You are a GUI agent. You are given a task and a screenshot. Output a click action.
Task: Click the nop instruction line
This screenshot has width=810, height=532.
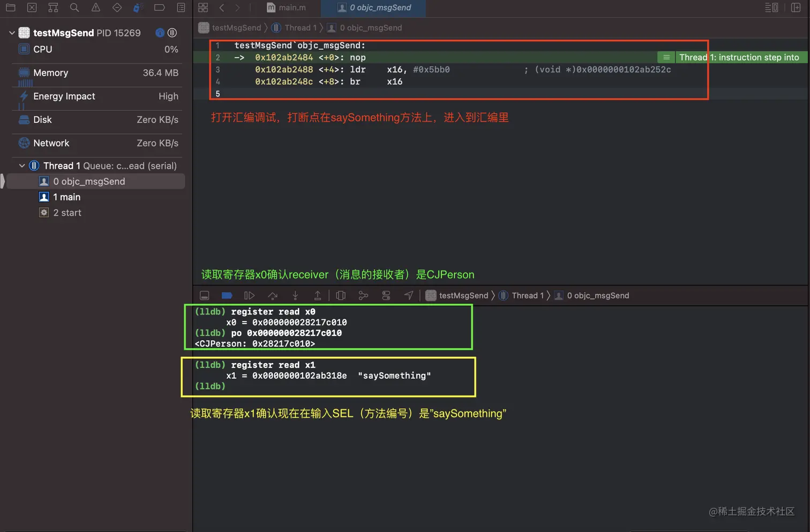coord(311,57)
